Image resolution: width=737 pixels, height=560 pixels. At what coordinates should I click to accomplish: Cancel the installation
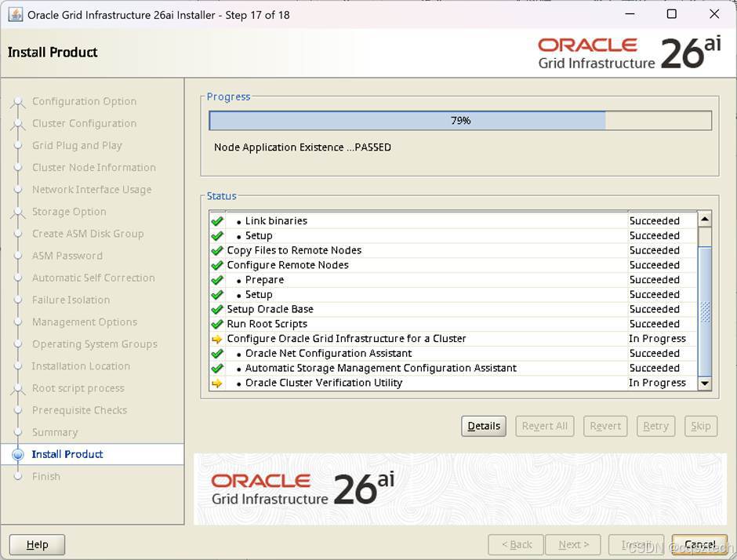tap(700, 544)
